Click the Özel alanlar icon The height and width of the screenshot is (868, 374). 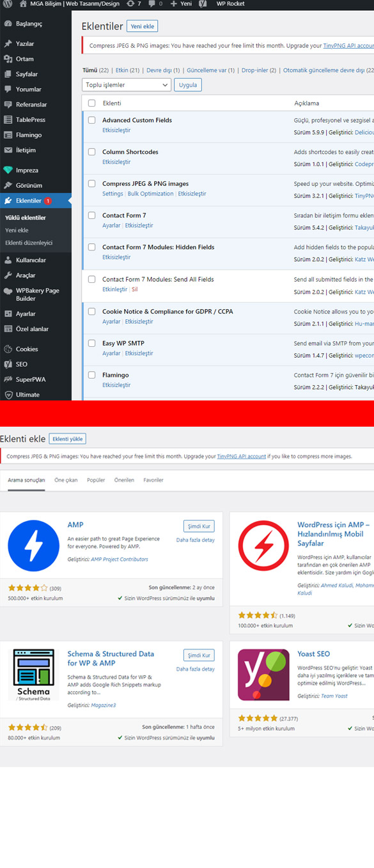pyautogui.click(x=8, y=329)
